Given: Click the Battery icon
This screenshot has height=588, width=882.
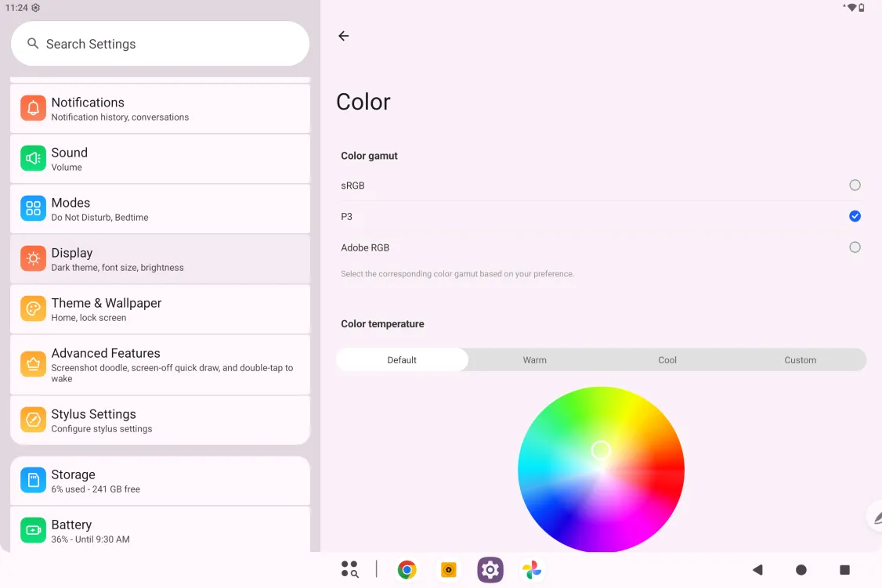Looking at the screenshot, I should (x=33, y=530).
